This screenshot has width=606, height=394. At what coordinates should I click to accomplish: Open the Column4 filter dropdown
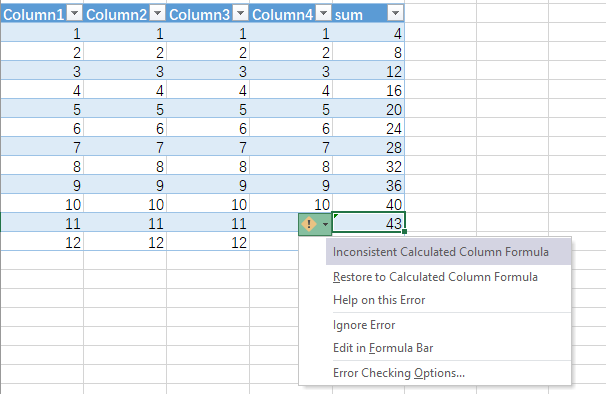pyautogui.click(x=323, y=14)
